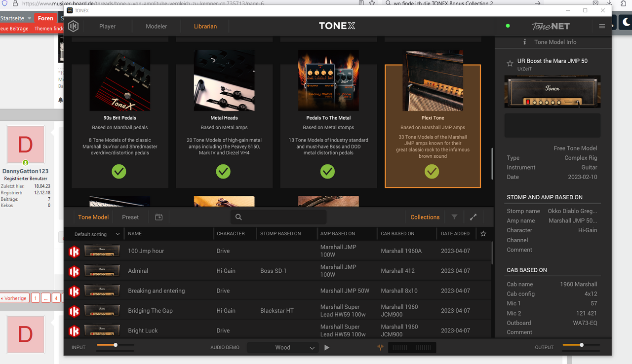Click IK badge on Breaking and entering row
Viewport: 632px width, 364px height.
[74, 291]
